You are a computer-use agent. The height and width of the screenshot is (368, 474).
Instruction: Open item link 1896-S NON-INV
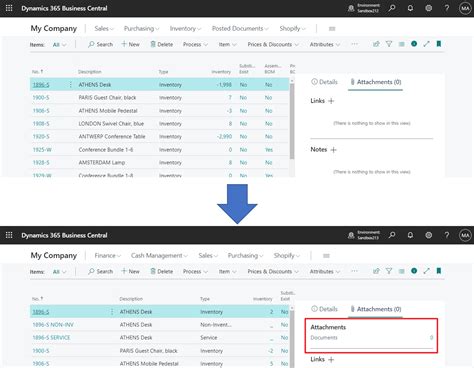coord(53,325)
